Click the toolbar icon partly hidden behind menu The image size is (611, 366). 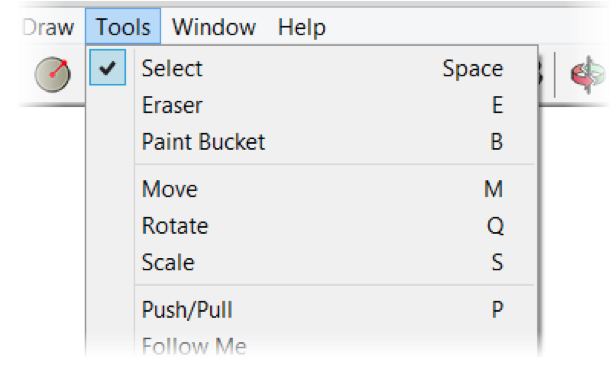542,74
